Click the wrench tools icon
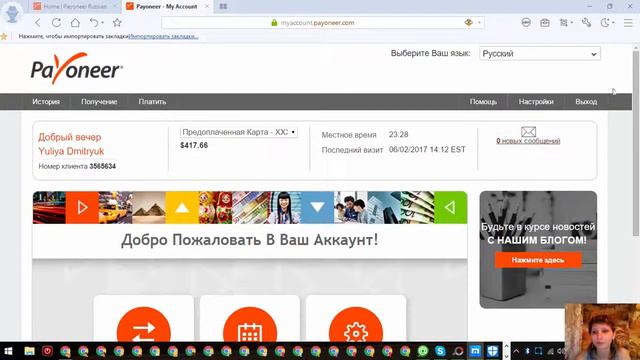The height and width of the screenshot is (360, 640). click(x=587, y=23)
